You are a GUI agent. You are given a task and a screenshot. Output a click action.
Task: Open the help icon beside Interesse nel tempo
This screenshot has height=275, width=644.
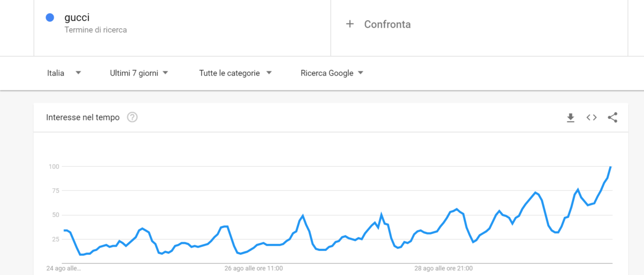click(132, 117)
